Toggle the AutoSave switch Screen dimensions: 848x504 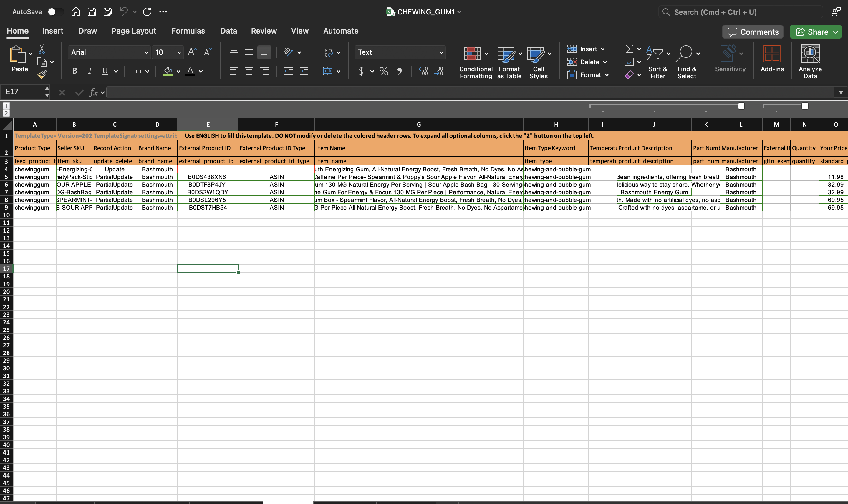55,12
